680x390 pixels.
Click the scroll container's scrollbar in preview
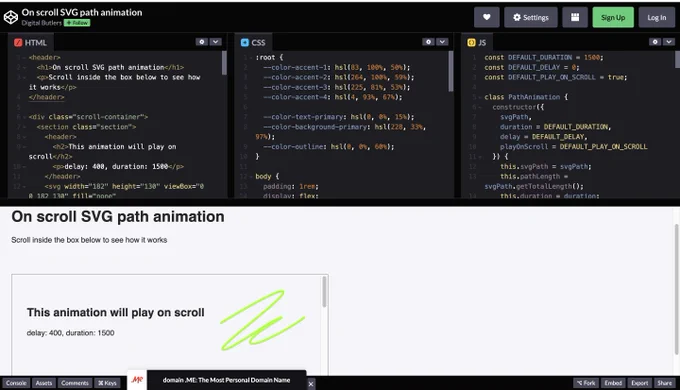[x=324, y=292]
